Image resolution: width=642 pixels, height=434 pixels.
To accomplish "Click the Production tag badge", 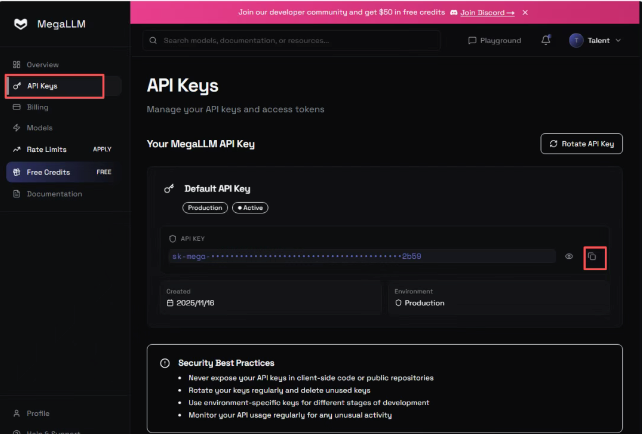I will point(205,208).
